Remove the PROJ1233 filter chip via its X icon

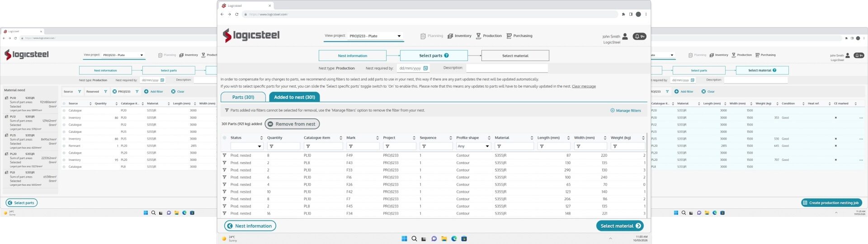coord(115,92)
